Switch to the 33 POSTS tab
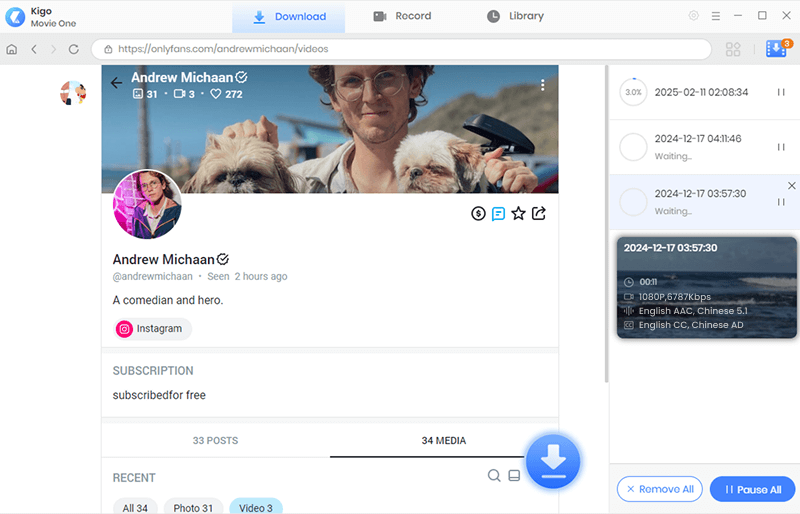 [x=215, y=440]
